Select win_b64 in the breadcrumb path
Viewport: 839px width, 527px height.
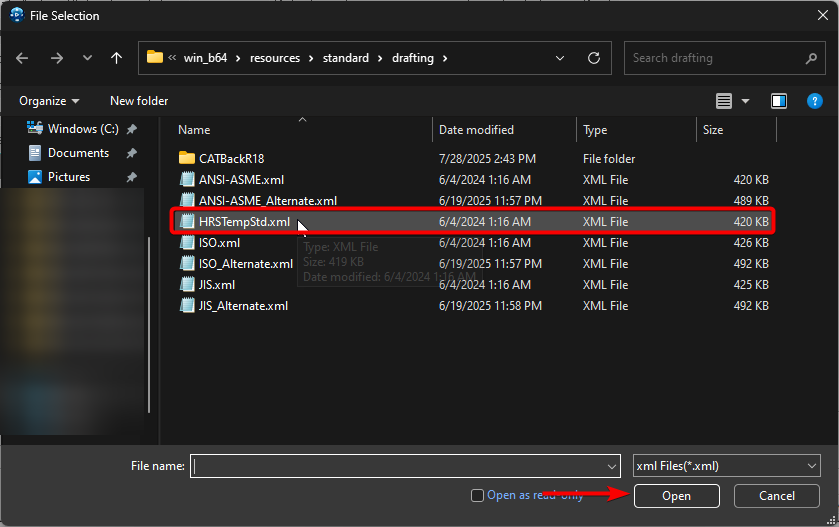coord(205,58)
